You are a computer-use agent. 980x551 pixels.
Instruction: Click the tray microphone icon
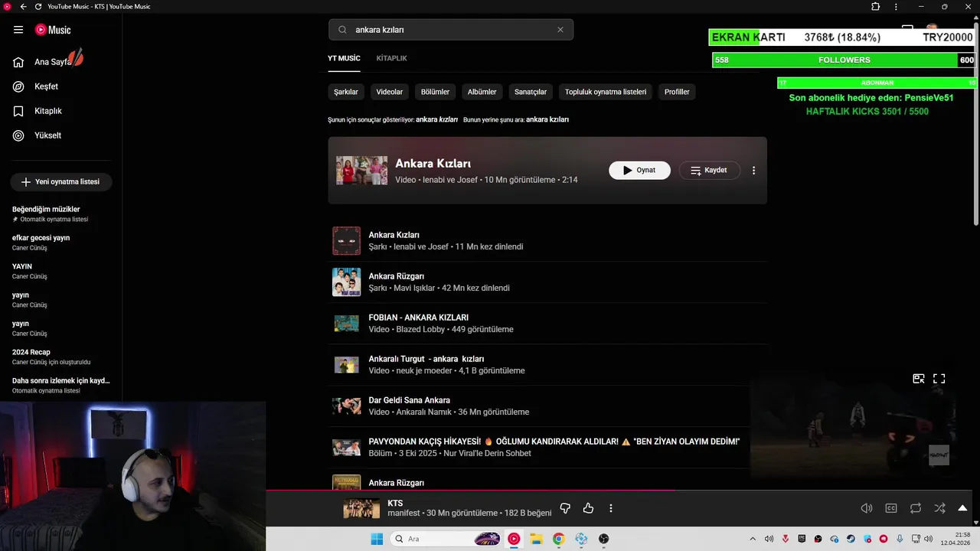[x=900, y=539]
